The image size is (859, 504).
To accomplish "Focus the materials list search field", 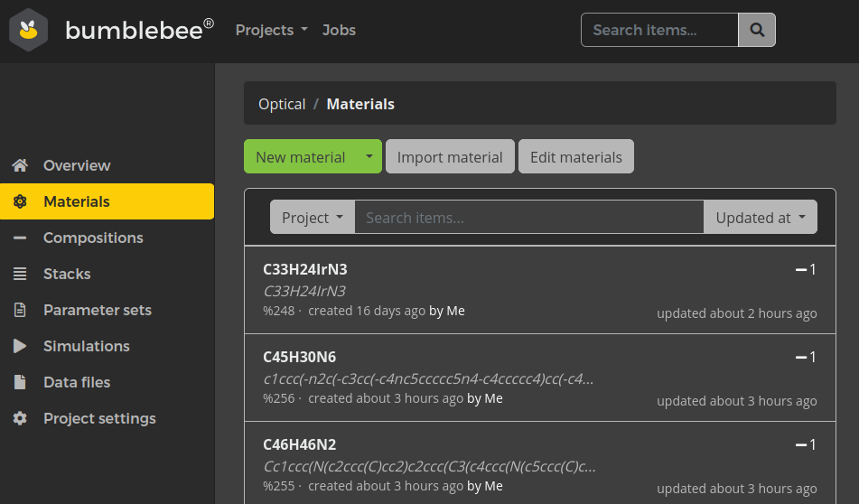I will click(528, 218).
